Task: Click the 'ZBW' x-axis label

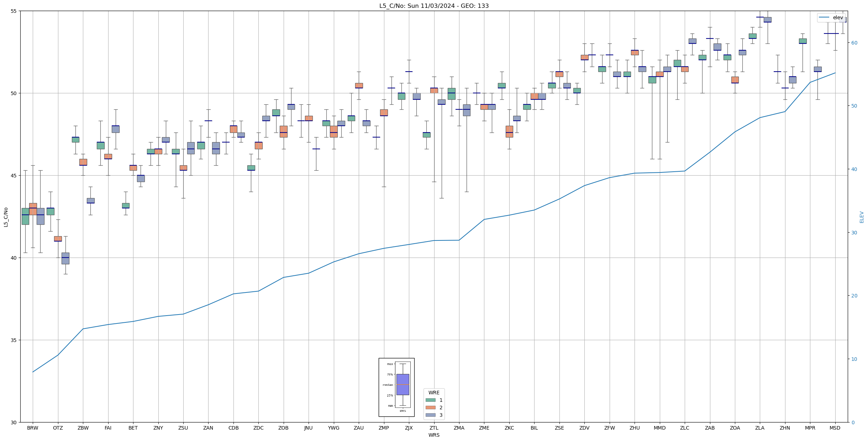Action: pos(83,428)
